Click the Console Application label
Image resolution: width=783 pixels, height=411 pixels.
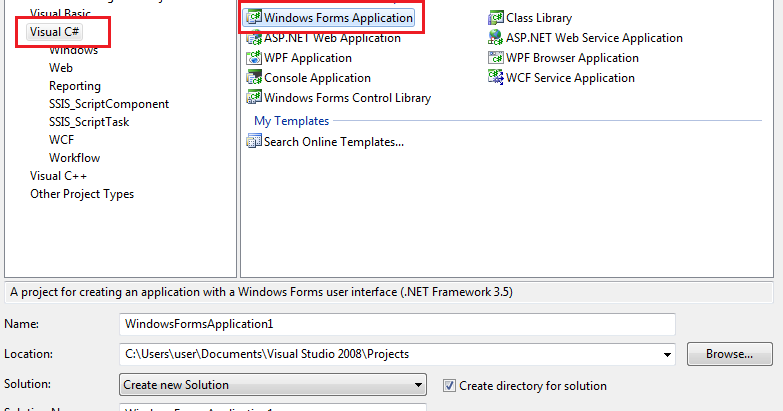tap(317, 78)
